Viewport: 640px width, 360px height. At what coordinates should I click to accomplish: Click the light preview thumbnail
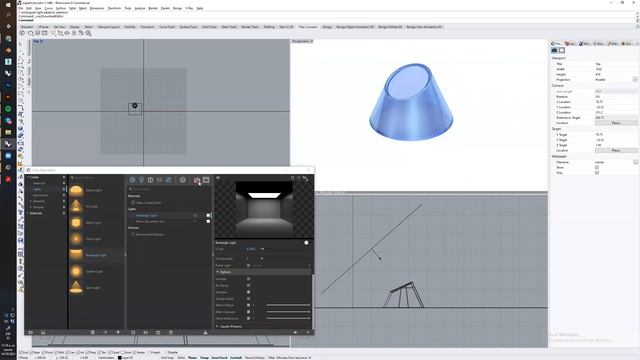point(264,209)
